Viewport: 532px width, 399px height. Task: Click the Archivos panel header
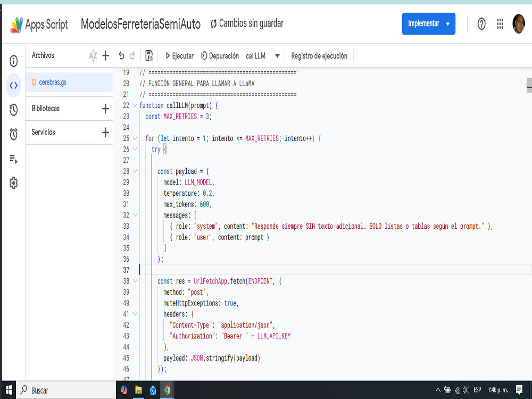[x=43, y=55]
